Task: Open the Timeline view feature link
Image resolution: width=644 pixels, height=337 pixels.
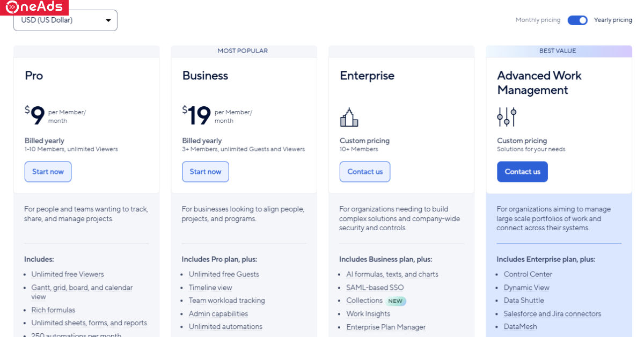Action: 210,288
